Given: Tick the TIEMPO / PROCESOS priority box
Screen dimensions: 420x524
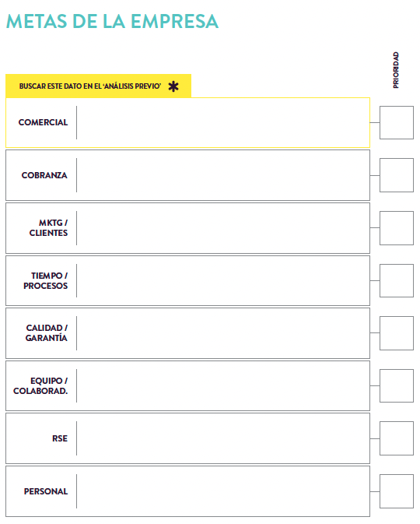Looking at the screenshot, I should (397, 281).
